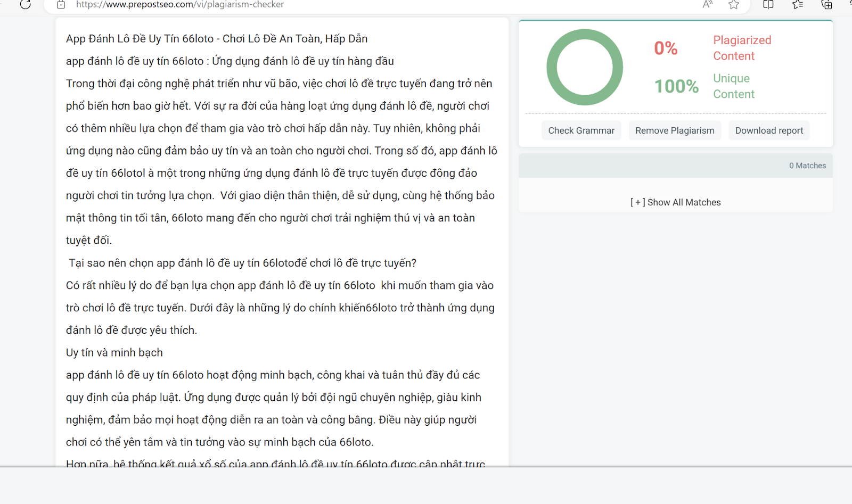The image size is (852, 504).
Task: Add page to favorites star icon
Action: tap(734, 4)
